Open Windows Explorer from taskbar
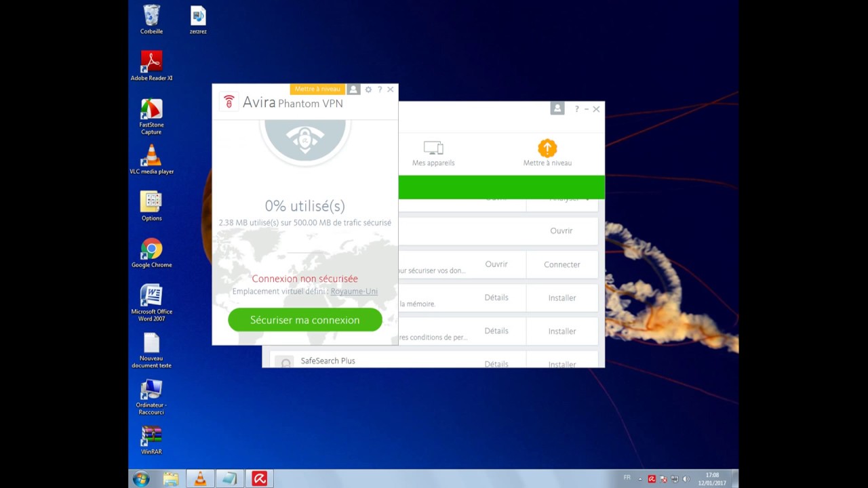868x488 pixels. [x=171, y=479]
